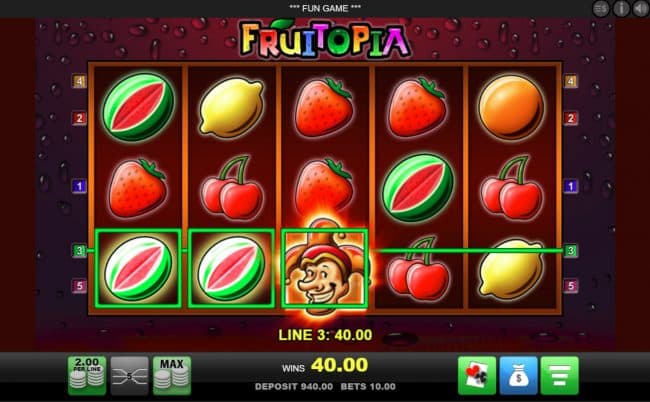Collect winnings with money bag button
Viewport: 650px width, 402px height.
point(518,375)
